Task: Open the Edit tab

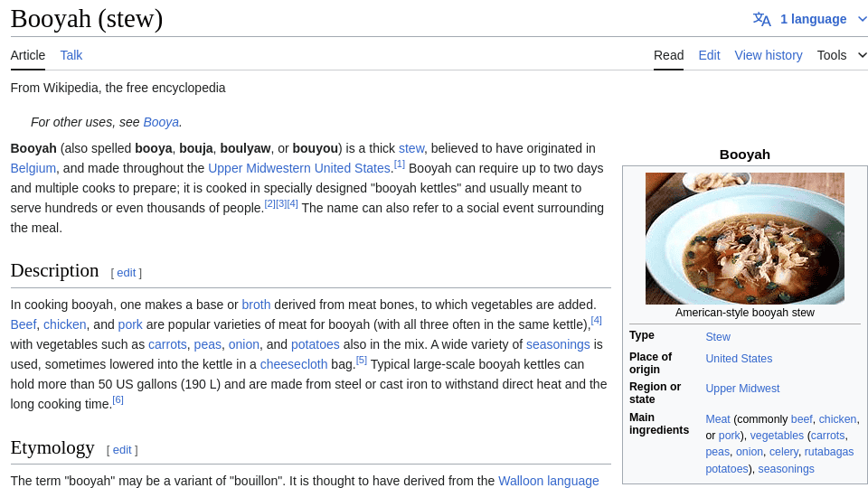Action: click(709, 55)
